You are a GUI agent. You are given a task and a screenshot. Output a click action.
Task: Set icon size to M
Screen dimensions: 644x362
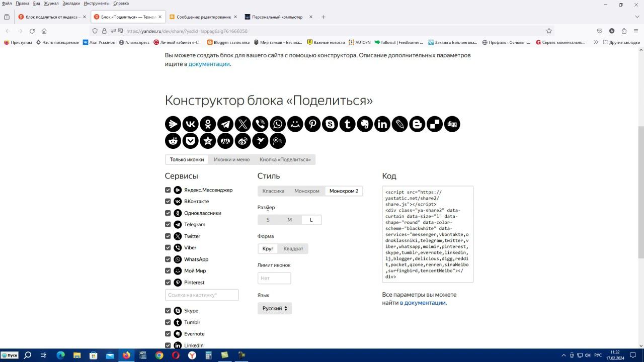click(289, 220)
